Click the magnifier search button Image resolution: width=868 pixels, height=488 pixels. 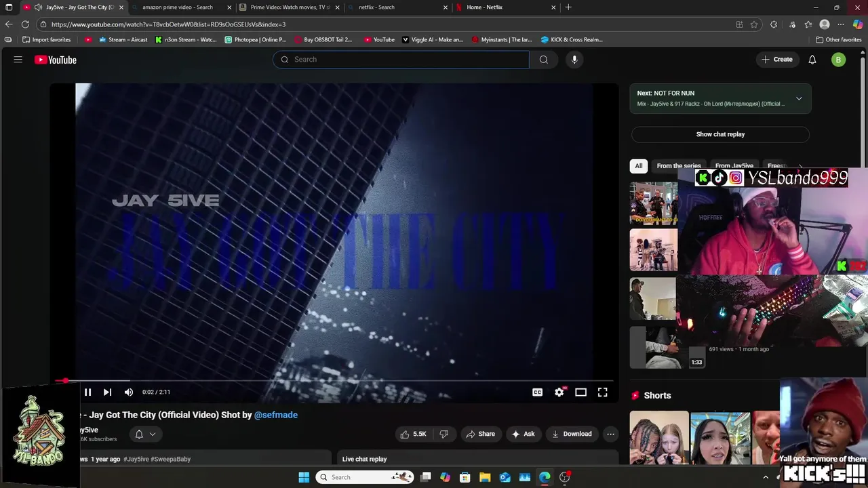point(543,60)
